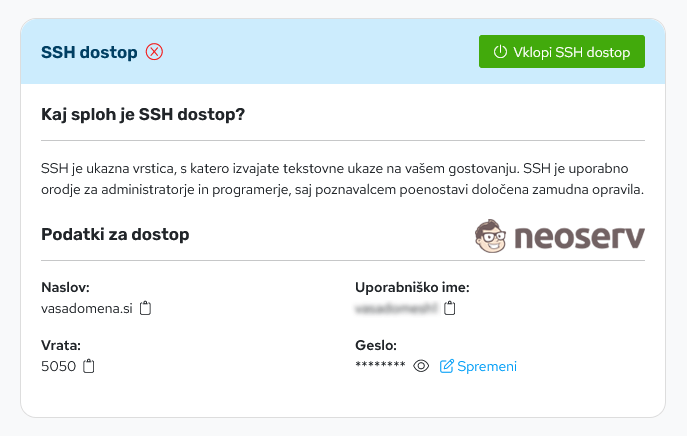Click the SSH dostop panel title
This screenshot has width=687, height=436.
click(89, 52)
